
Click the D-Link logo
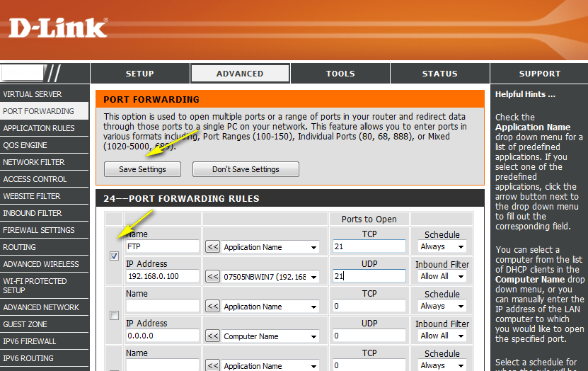[58, 28]
